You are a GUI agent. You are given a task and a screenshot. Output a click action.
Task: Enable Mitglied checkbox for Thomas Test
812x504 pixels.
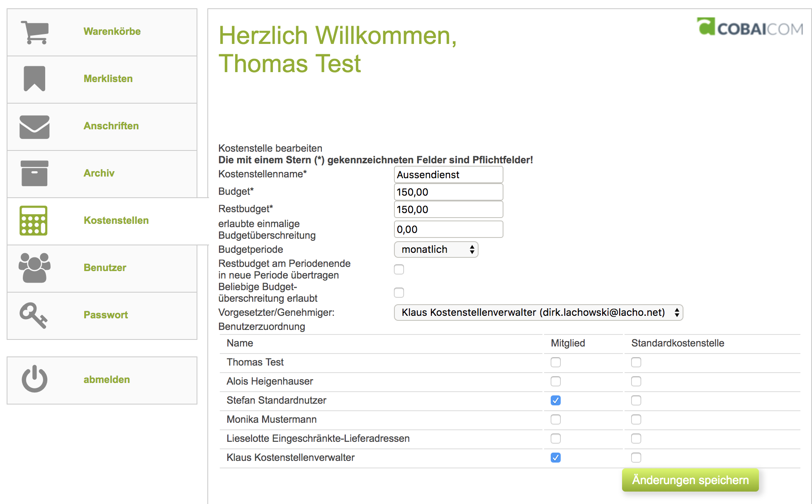tap(555, 362)
